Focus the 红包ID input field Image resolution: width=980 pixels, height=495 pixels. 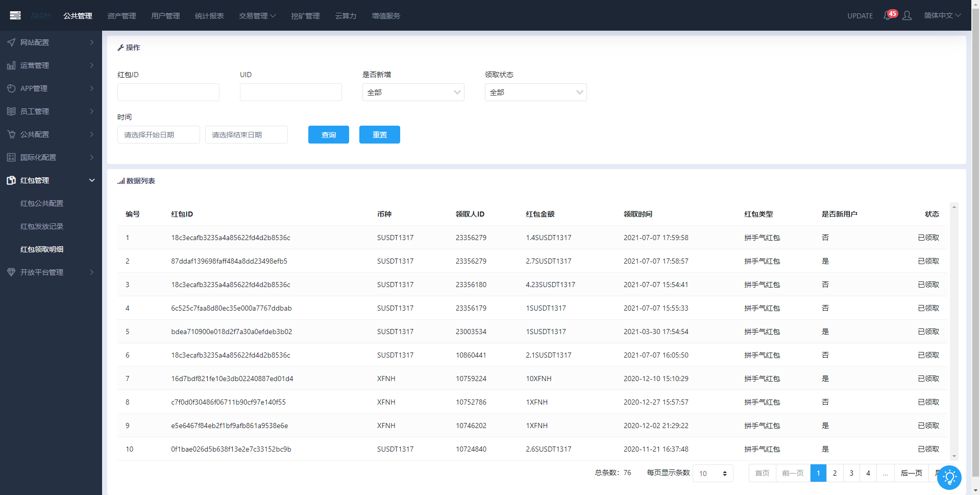tap(168, 92)
